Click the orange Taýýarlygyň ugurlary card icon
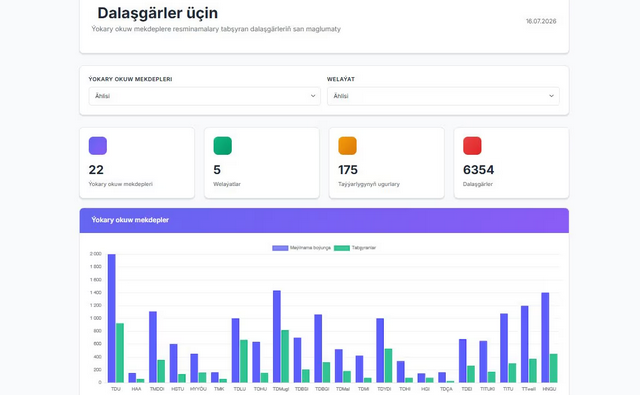This screenshot has width=640, height=395. pyautogui.click(x=347, y=146)
